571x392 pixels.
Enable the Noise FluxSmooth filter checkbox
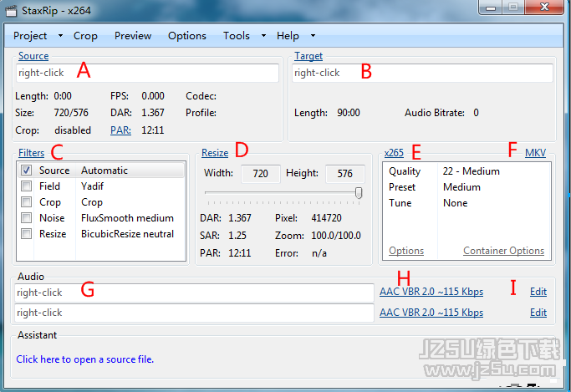(x=26, y=218)
